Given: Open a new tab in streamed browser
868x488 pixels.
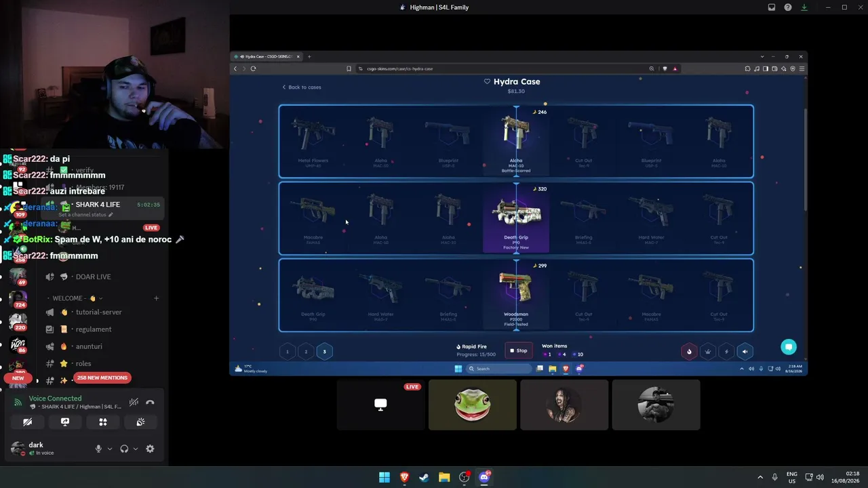Looking at the screenshot, I should [309, 57].
